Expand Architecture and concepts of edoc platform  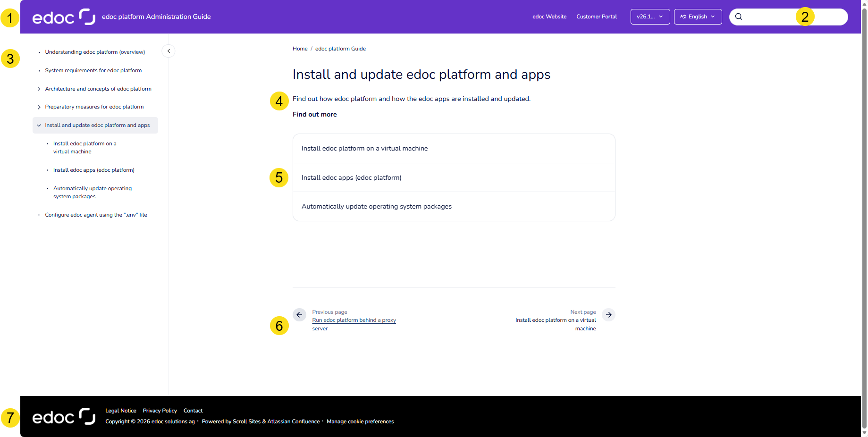pos(39,89)
